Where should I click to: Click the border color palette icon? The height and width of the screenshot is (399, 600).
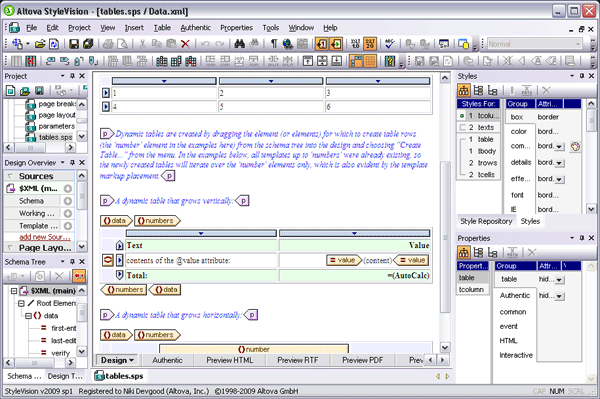575,147
